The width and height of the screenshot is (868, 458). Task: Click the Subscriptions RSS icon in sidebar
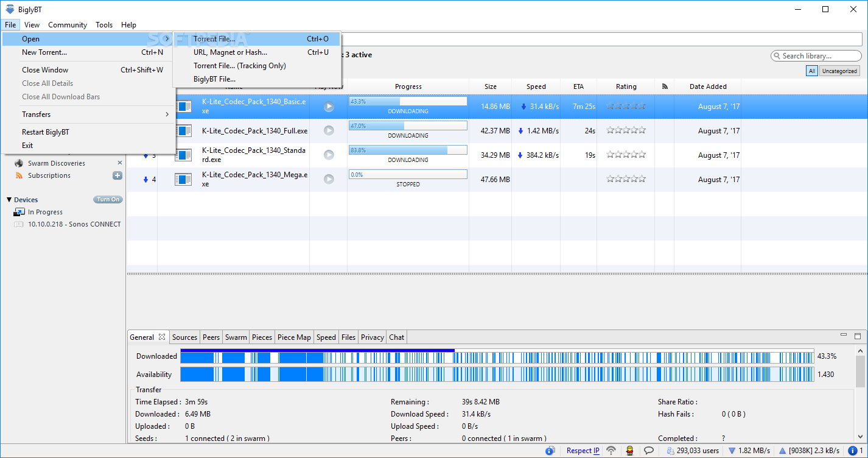click(x=18, y=175)
